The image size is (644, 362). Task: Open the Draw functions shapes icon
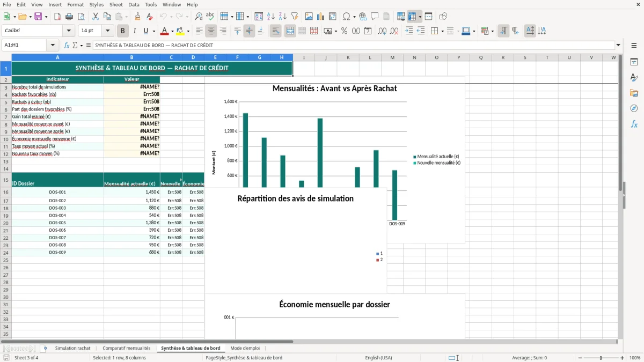443,17
